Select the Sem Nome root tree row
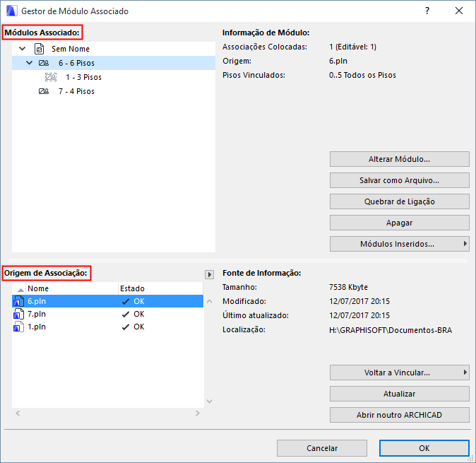476x463 pixels. click(x=114, y=49)
